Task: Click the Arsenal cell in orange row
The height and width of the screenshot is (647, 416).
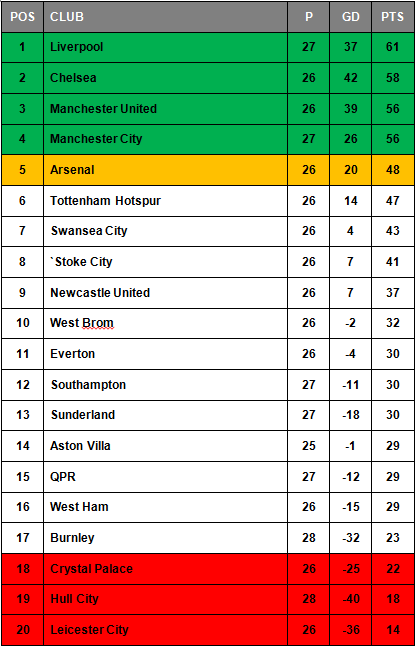Action: point(165,170)
